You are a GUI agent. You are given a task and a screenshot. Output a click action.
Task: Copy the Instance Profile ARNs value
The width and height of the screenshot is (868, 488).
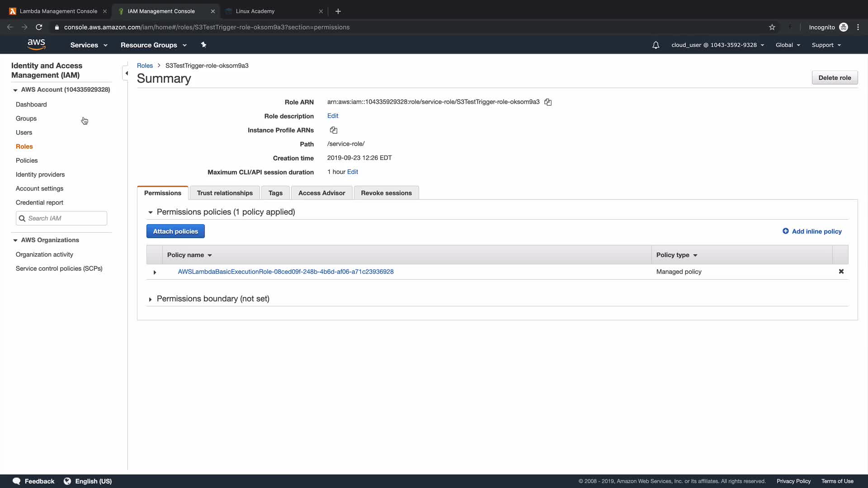point(334,130)
